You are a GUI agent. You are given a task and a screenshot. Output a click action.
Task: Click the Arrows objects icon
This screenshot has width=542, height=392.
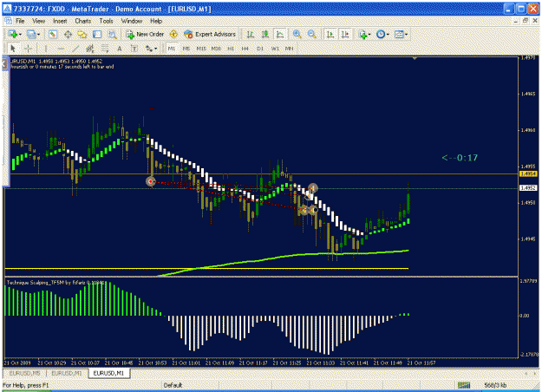[x=148, y=49]
